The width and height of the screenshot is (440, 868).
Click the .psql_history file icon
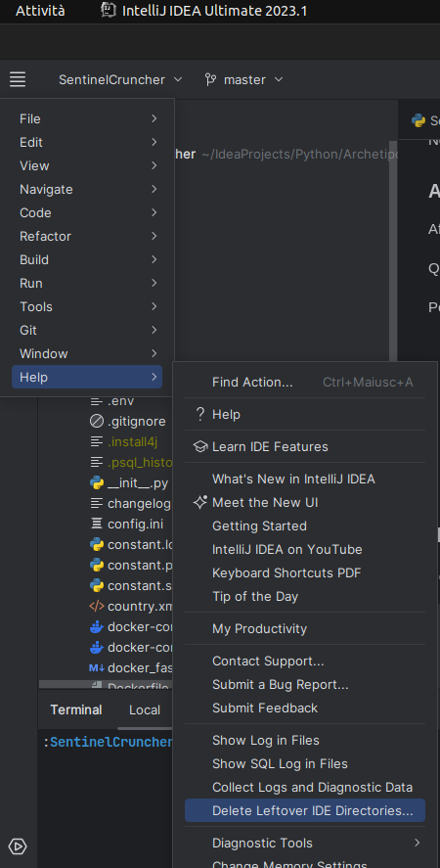(x=97, y=462)
